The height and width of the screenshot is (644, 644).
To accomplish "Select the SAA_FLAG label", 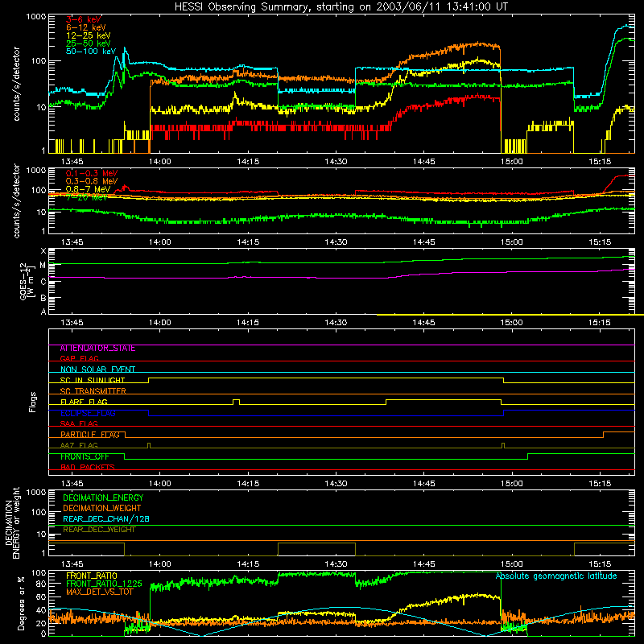I will (x=79, y=423).
